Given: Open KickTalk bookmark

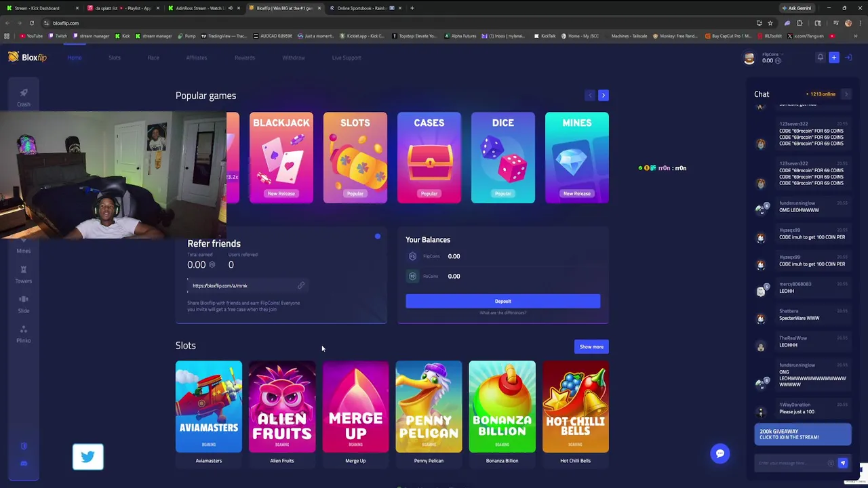Looking at the screenshot, I should click(x=544, y=36).
